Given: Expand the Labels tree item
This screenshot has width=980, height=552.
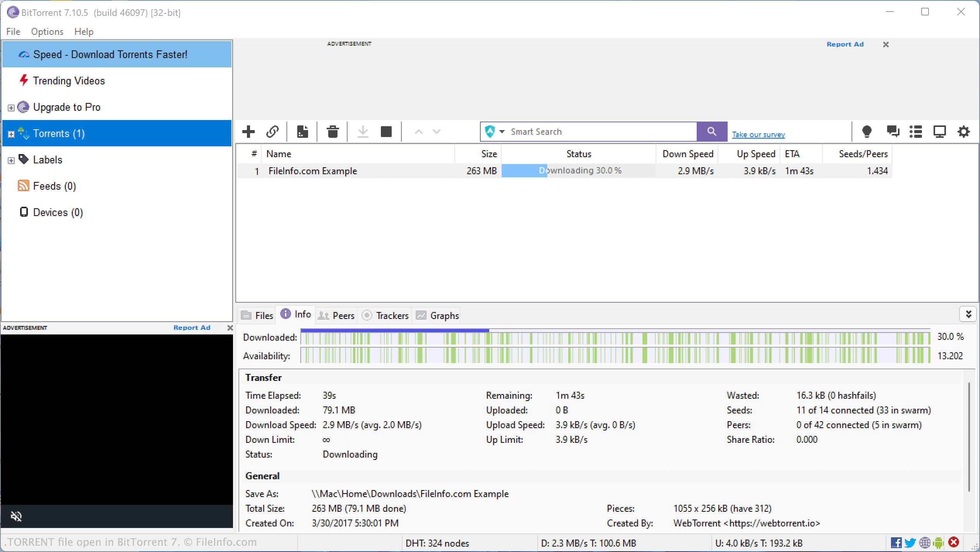Looking at the screenshot, I should [11, 159].
